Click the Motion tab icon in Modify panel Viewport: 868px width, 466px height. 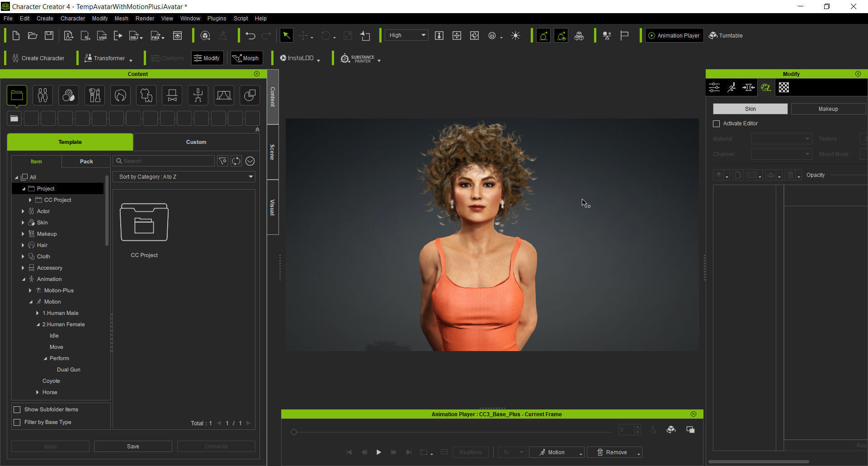pyautogui.click(x=731, y=87)
